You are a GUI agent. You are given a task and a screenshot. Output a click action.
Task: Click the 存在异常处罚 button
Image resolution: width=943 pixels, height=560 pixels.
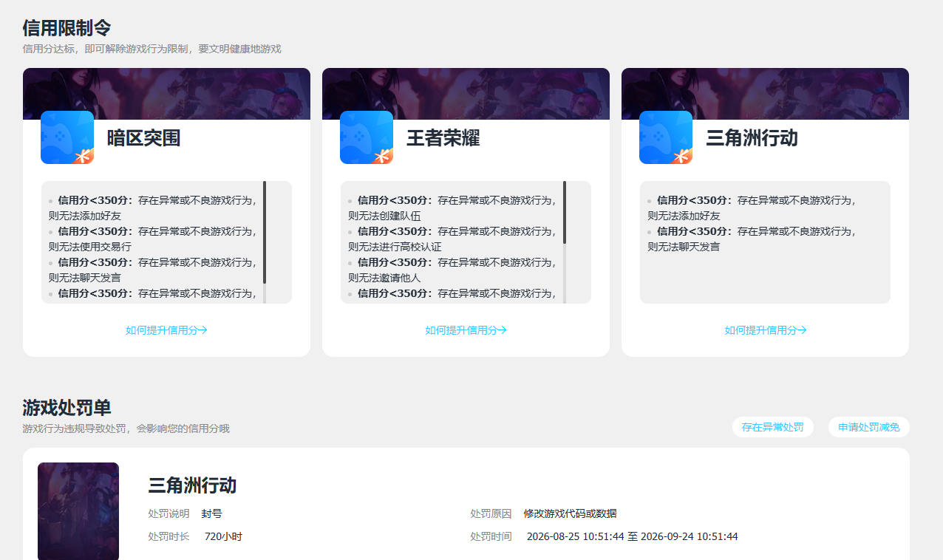(x=773, y=427)
